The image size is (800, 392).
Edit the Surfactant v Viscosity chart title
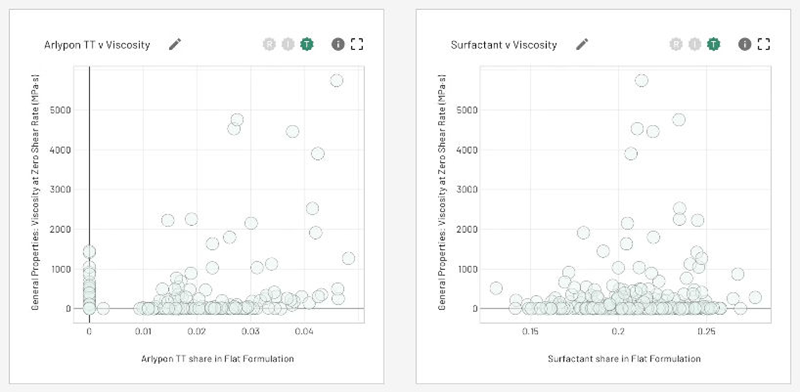click(582, 44)
